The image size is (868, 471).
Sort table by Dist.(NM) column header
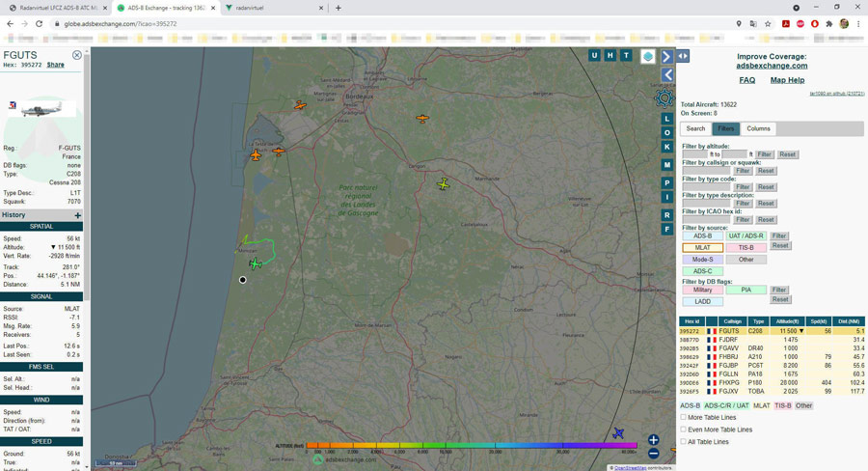(x=849, y=321)
